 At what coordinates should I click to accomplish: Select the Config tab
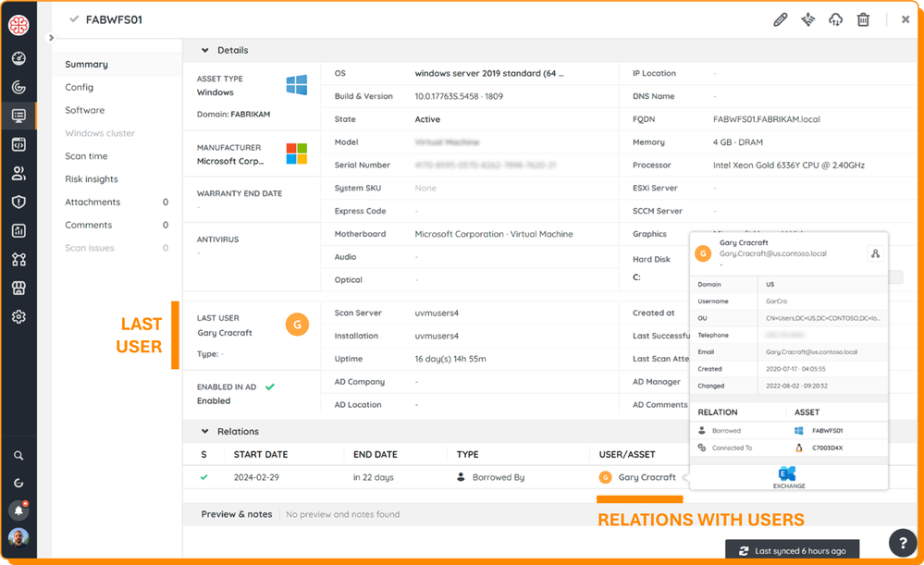point(79,87)
